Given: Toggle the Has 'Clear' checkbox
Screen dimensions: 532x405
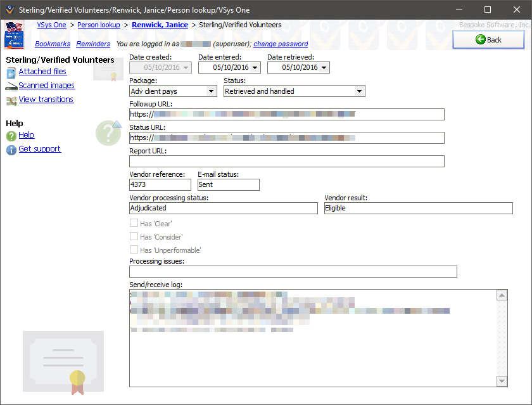Looking at the screenshot, I should click(x=134, y=223).
